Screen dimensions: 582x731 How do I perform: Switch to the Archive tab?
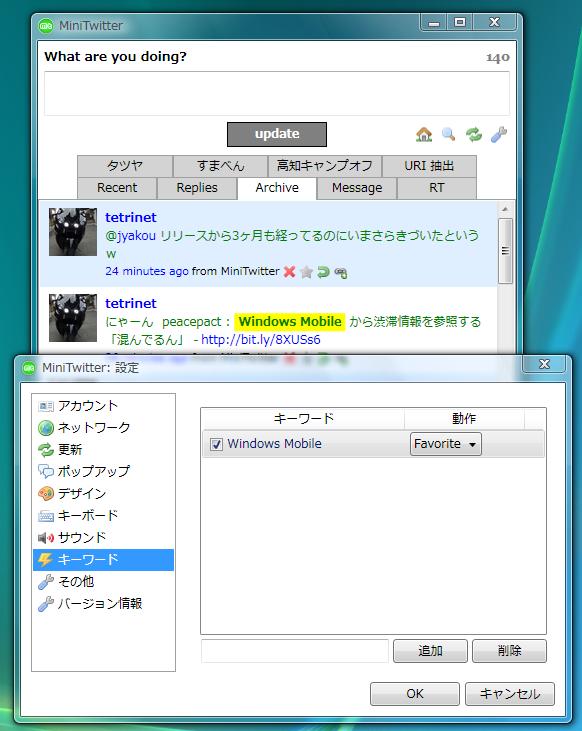pos(277,188)
